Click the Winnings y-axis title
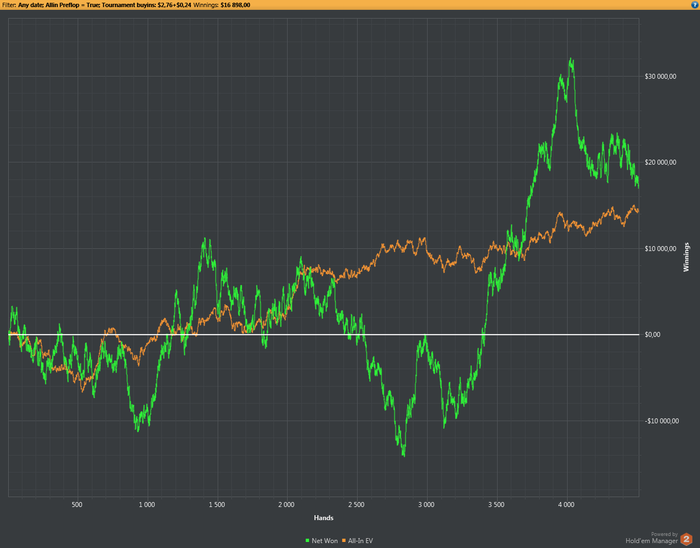This screenshot has width=700, height=548. coord(686,257)
